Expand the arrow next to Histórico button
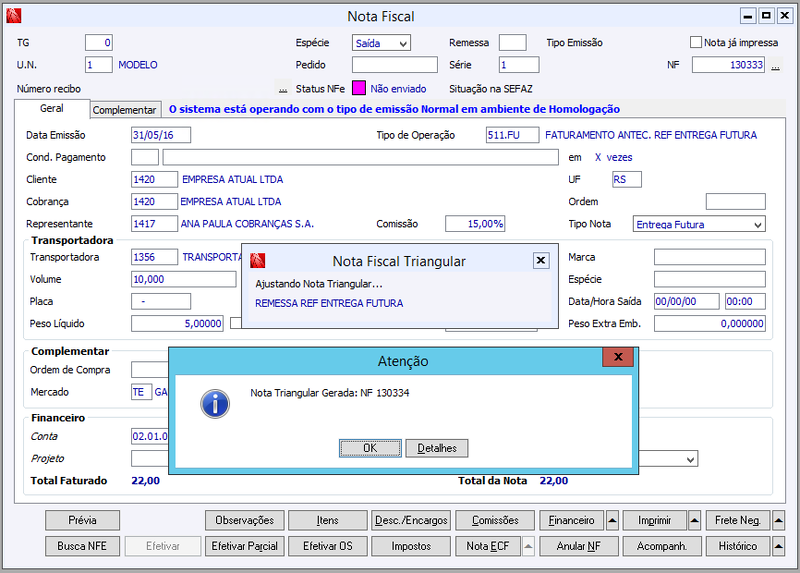800x573 pixels. coord(779,546)
